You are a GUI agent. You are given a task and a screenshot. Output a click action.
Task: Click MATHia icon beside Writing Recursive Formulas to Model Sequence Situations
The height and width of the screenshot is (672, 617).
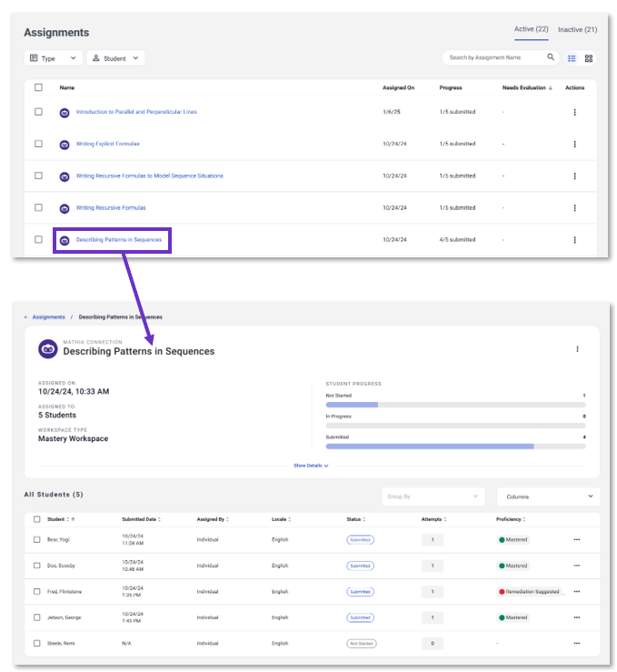coord(65,176)
